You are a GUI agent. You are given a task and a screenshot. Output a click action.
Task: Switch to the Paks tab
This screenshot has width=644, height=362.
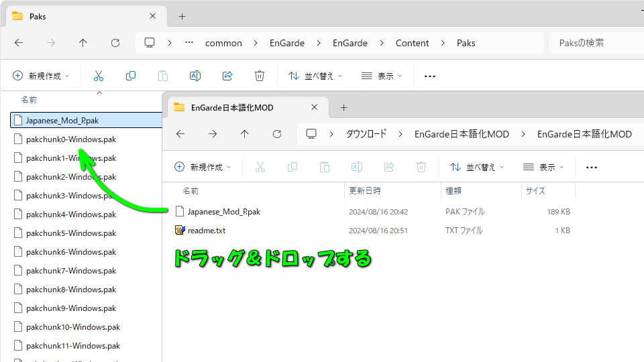pyautogui.click(x=80, y=16)
